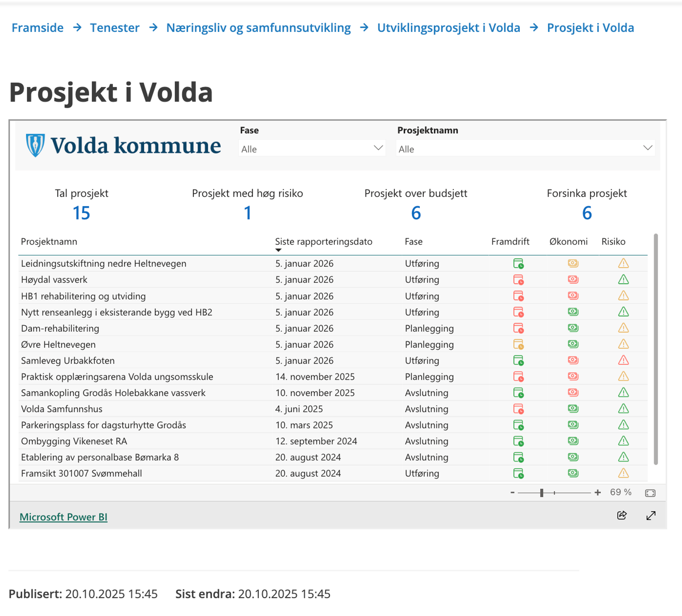Click the sort arrow on Siste rapporteringsdato
This screenshot has height=616, width=682.
click(278, 250)
